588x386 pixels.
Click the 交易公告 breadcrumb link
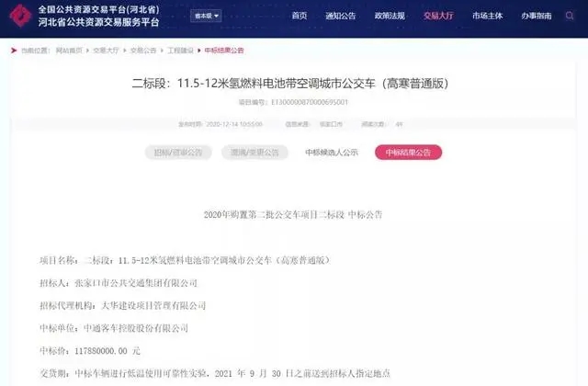tap(143, 51)
